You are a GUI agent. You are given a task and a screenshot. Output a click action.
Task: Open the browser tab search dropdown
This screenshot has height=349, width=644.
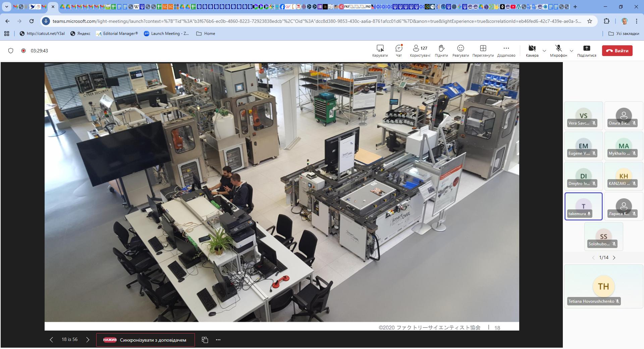(x=6, y=6)
